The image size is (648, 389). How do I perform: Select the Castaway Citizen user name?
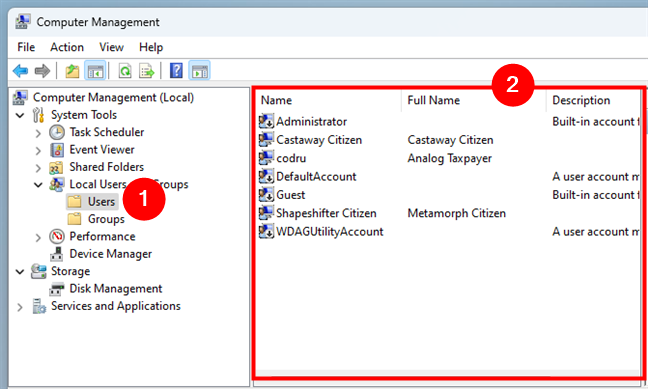[x=319, y=140]
